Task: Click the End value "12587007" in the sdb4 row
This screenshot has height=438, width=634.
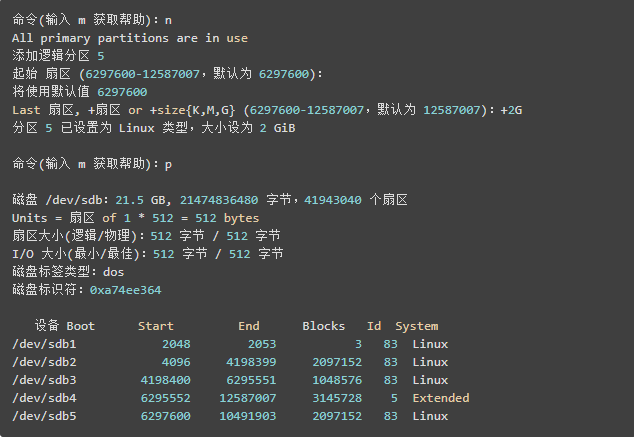Action: (247, 398)
